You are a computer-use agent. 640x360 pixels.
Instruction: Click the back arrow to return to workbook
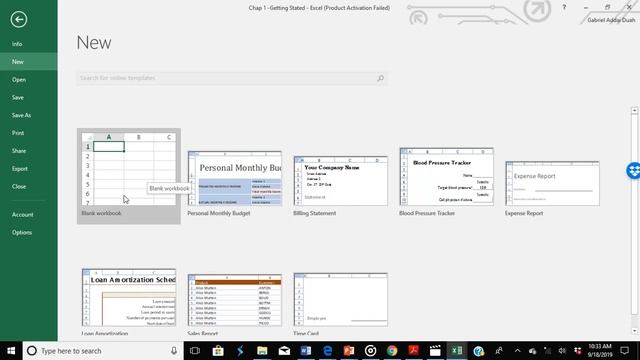pyautogui.click(x=19, y=19)
